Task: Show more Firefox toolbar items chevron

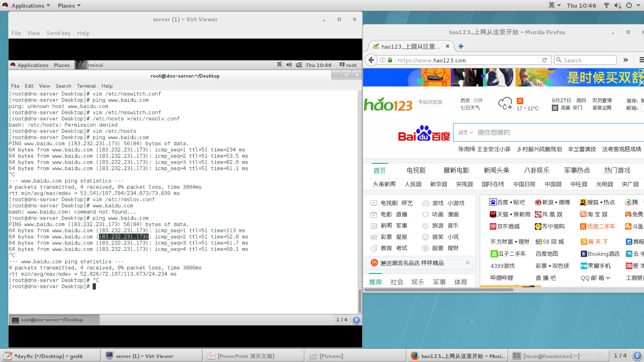Action: point(625,60)
